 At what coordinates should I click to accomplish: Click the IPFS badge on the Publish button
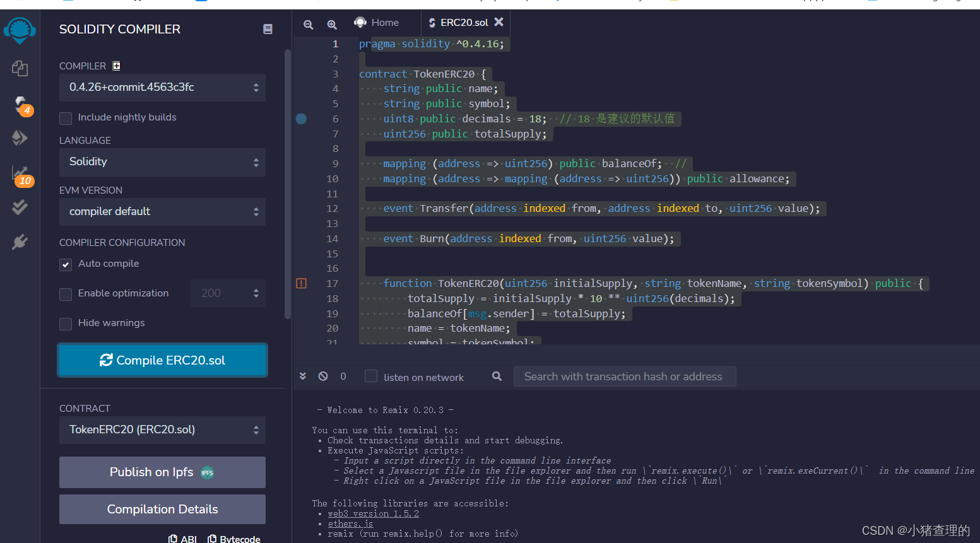coord(207,472)
